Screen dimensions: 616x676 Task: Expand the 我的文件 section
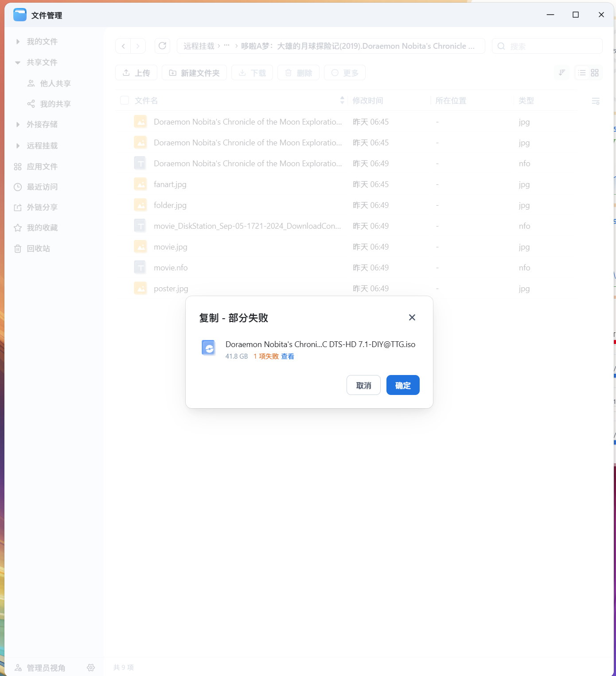tap(18, 41)
